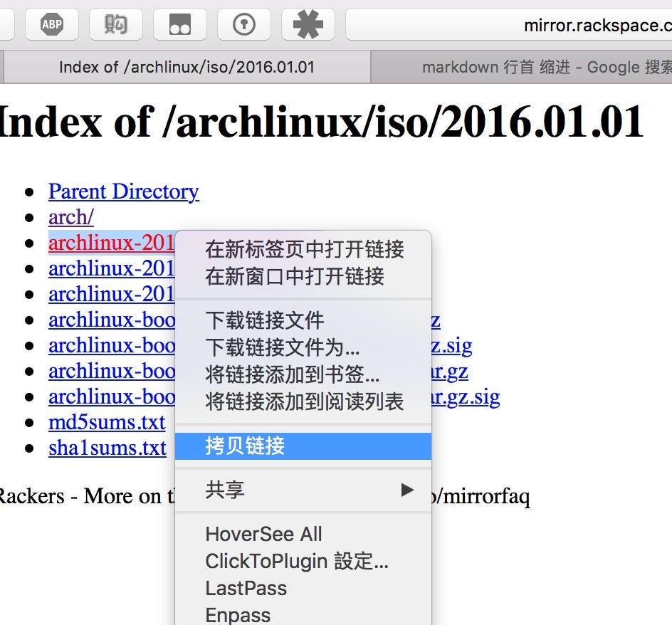
Task: Choose 将链接添加到书签... menu entry
Action: pyautogui.click(x=303, y=374)
